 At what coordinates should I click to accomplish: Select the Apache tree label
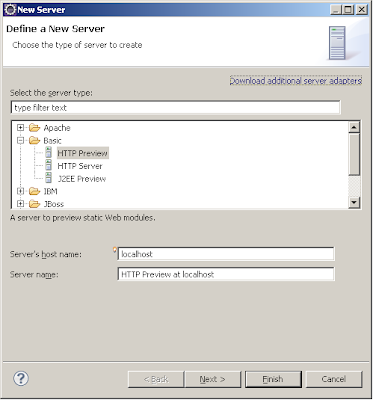[x=57, y=128]
